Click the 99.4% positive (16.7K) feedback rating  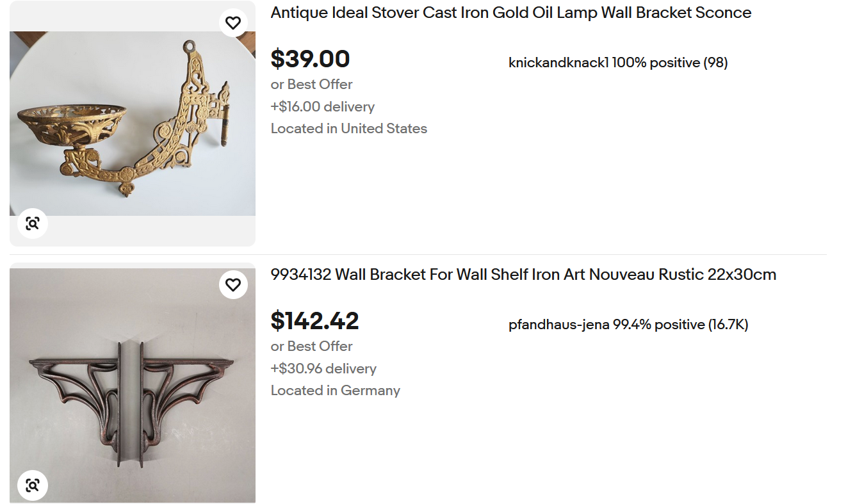click(x=681, y=325)
